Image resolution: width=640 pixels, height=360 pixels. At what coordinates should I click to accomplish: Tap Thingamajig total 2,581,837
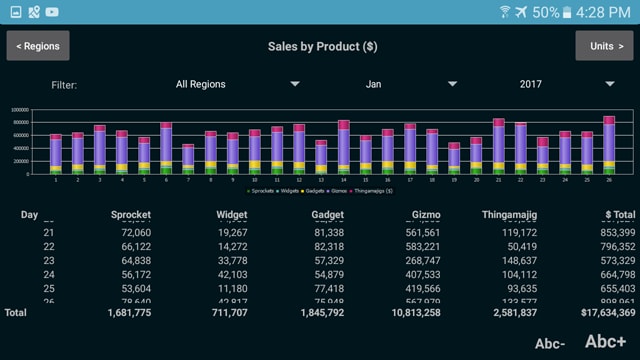(x=515, y=313)
